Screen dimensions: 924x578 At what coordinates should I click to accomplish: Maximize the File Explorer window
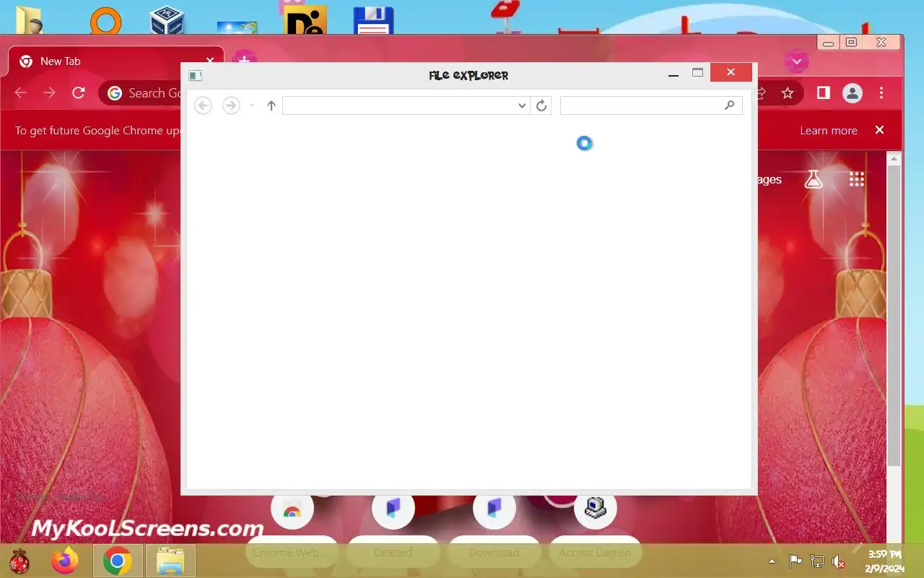697,73
